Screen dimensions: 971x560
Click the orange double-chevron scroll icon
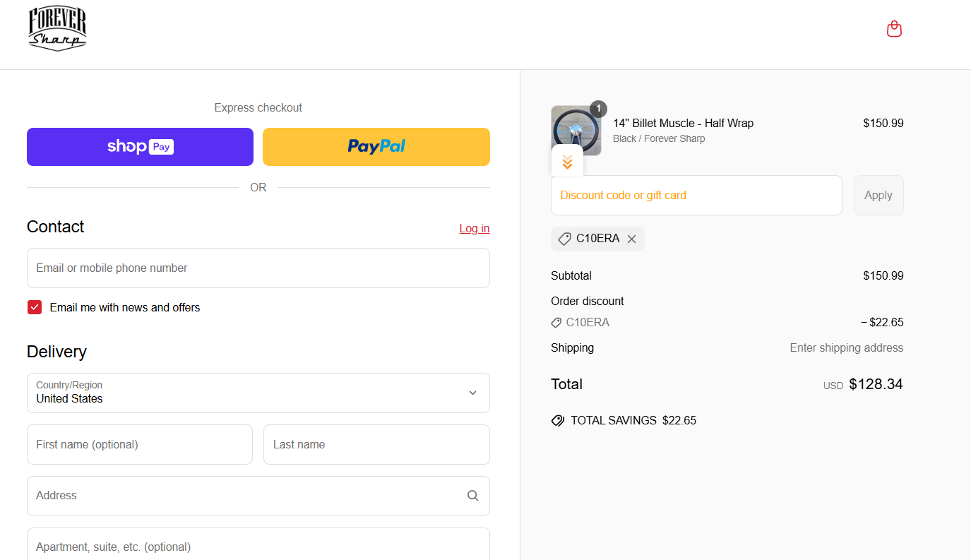(567, 162)
